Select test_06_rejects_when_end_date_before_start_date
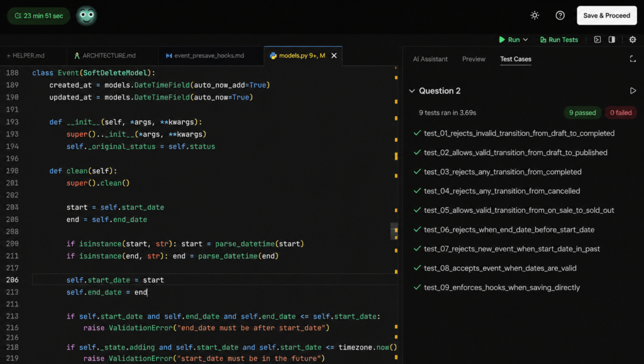644x364 pixels. click(509, 229)
